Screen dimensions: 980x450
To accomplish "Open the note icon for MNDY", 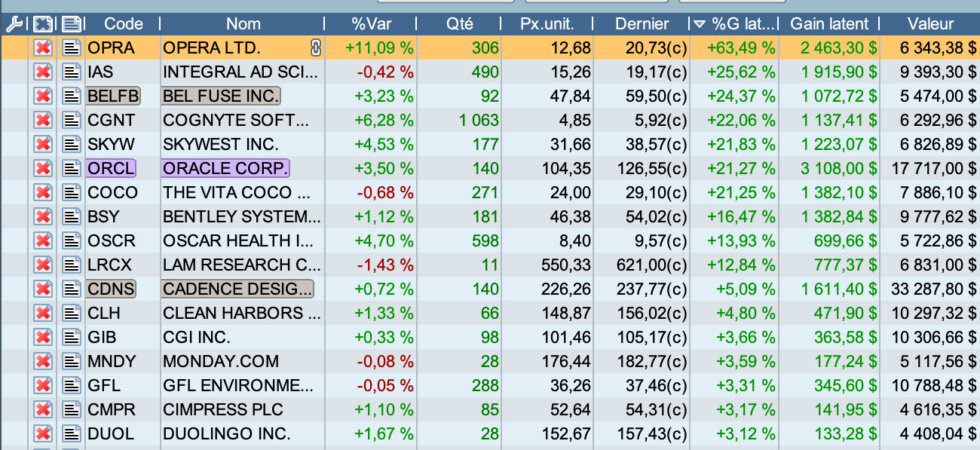I will click(x=72, y=361).
